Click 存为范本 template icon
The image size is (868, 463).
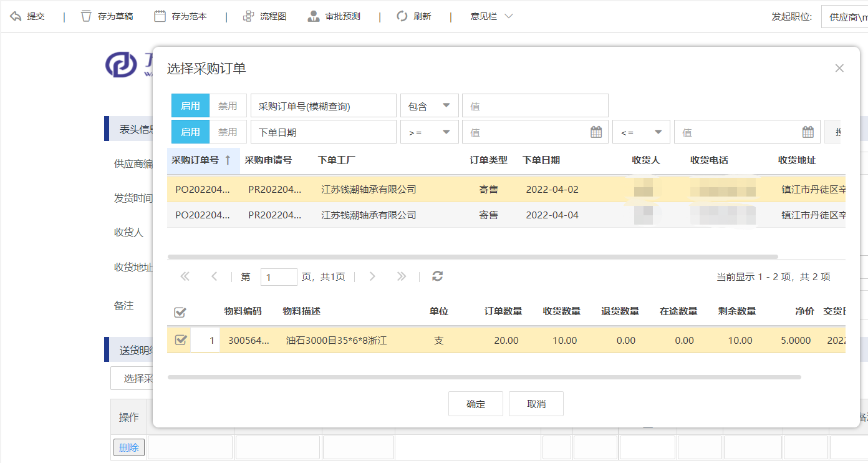click(161, 16)
